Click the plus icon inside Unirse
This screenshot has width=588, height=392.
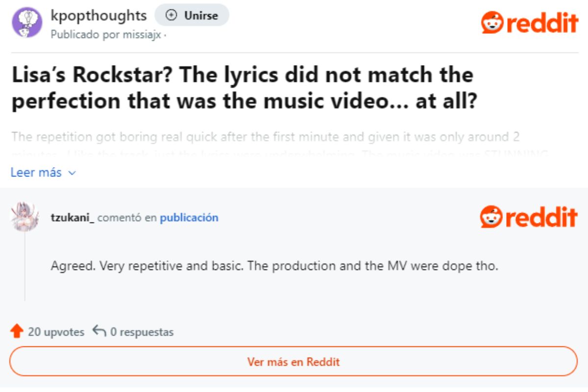click(x=171, y=16)
